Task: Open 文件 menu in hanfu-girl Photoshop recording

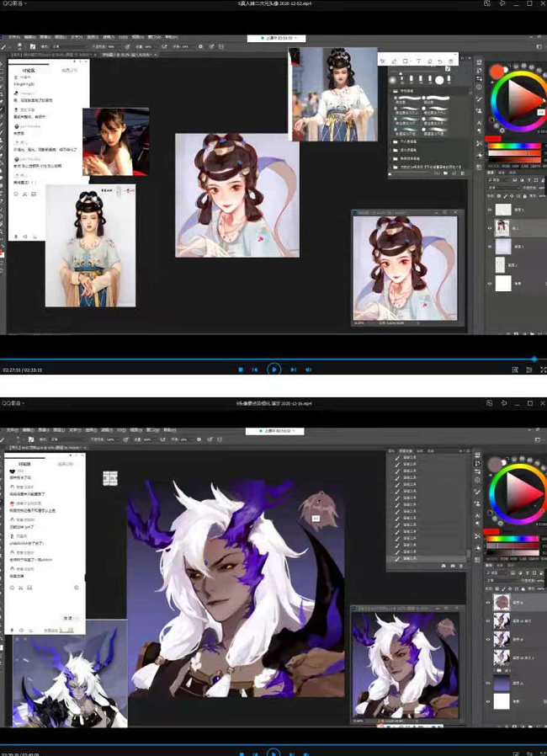Action: pyautogui.click(x=14, y=37)
